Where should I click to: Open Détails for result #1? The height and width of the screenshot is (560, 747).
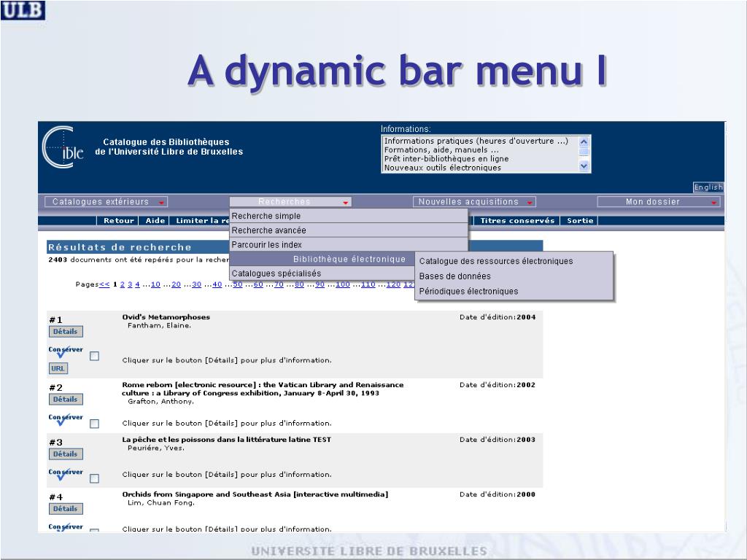tap(65, 332)
